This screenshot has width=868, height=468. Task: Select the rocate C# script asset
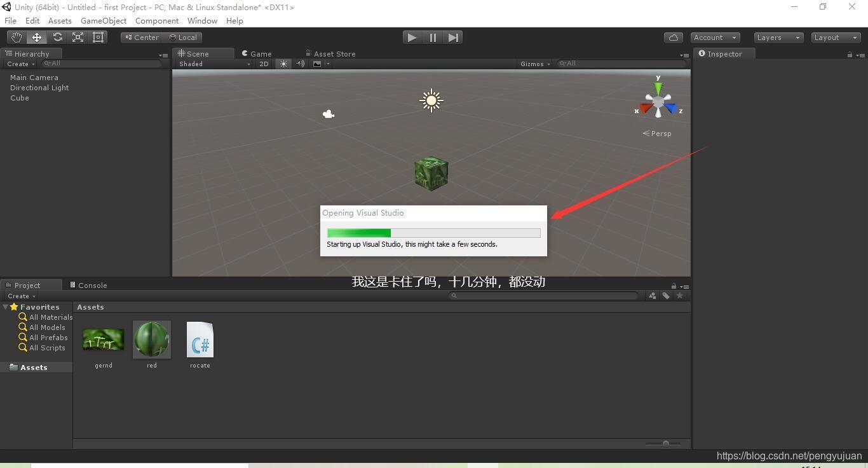point(200,344)
